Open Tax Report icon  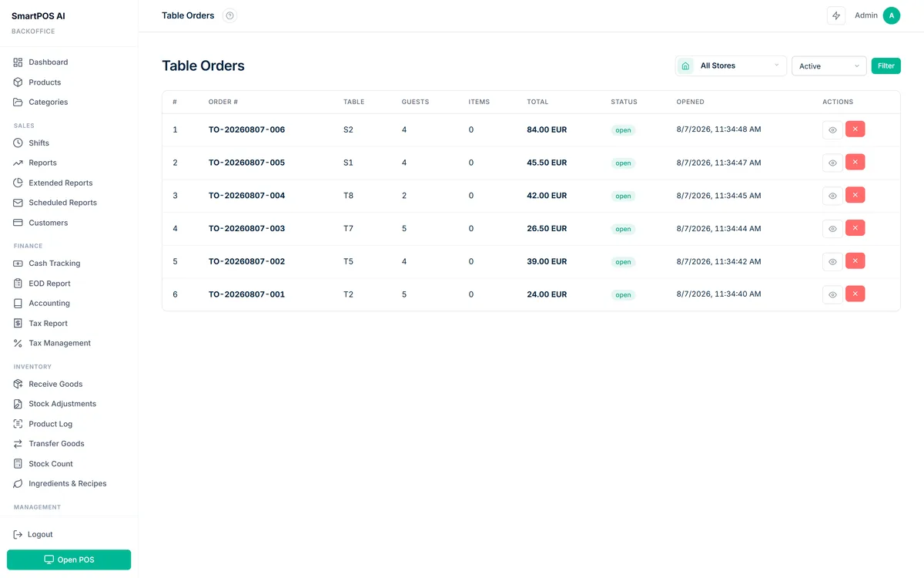point(18,324)
